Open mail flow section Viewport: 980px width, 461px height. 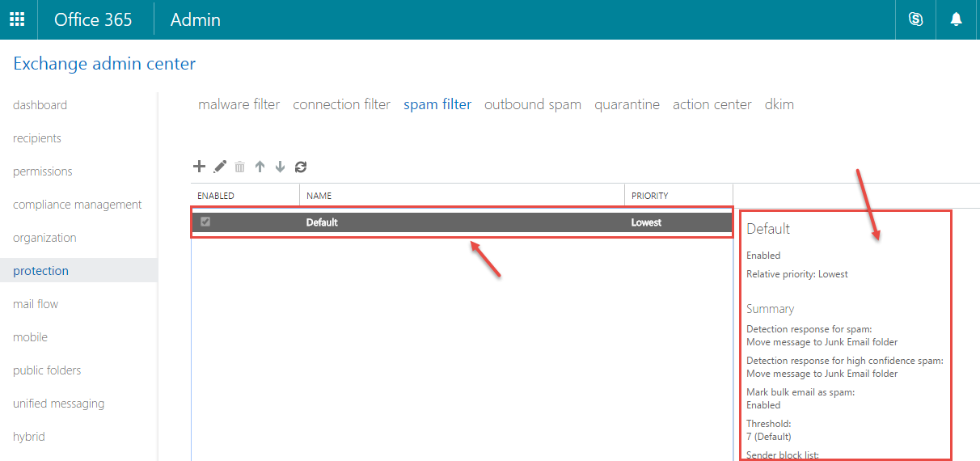click(x=36, y=304)
